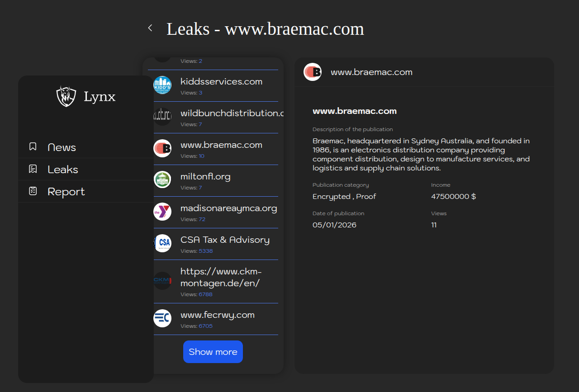Click the checklist icon next to Report

pos(33,191)
